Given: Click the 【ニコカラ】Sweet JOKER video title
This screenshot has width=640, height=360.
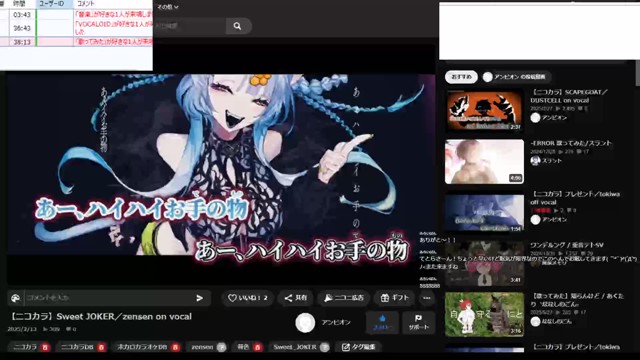Looking at the screenshot, I should tap(101, 317).
